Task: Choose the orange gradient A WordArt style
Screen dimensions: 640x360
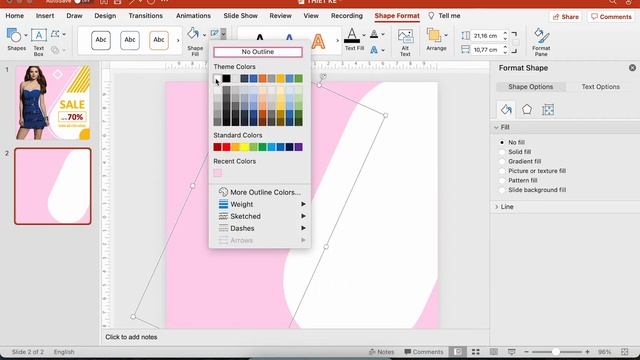Action: pos(318,41)
